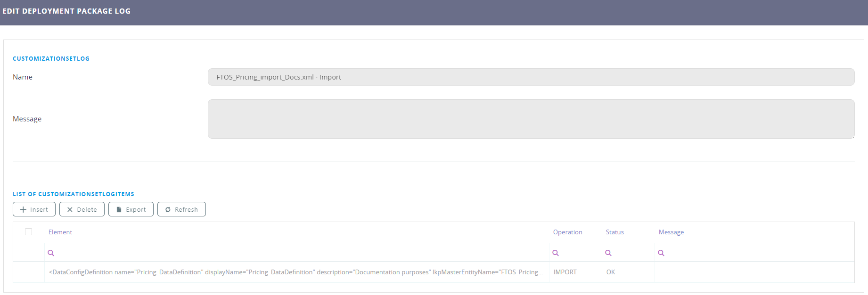This screenshot has height=295, width=868.
Task: Select the Pricing_DataDefinition log item row
Action: [x=295, y=272]
